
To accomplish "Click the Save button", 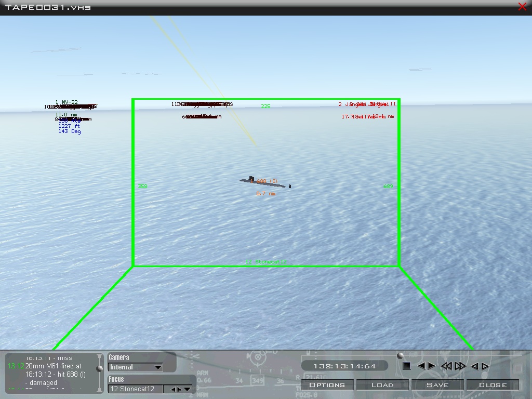I will tap(437, 385).
